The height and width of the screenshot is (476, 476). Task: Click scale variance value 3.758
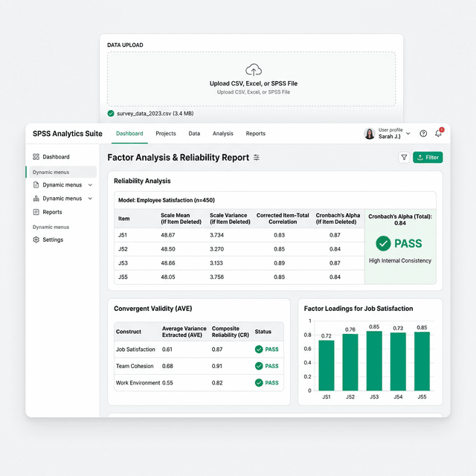pyautogui.click(x=216, y=277)
